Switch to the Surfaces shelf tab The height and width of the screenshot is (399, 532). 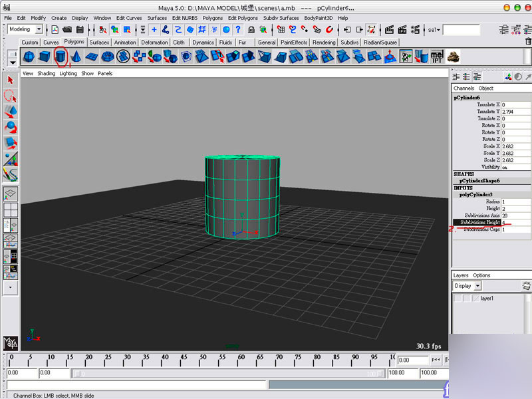100,42
